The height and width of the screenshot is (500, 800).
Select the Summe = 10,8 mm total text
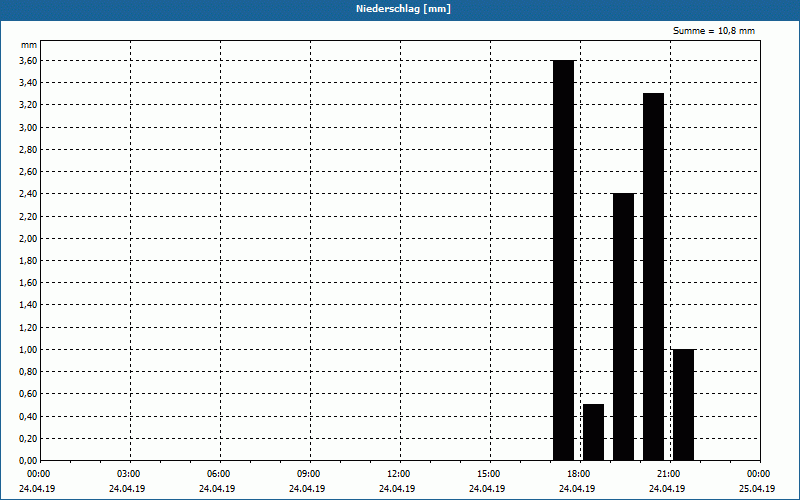point(714,31)
